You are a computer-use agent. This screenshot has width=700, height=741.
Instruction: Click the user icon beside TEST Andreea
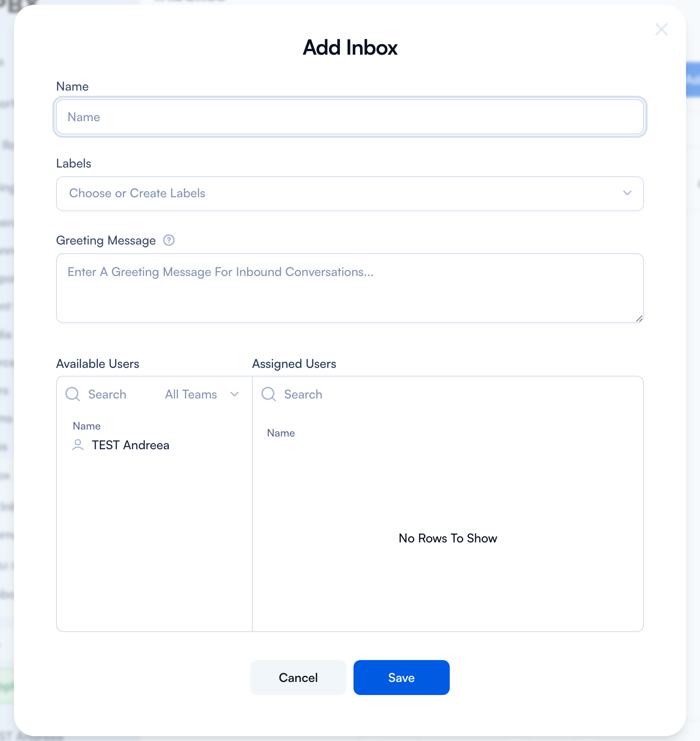pyautogui.click(x=78, y=445)
